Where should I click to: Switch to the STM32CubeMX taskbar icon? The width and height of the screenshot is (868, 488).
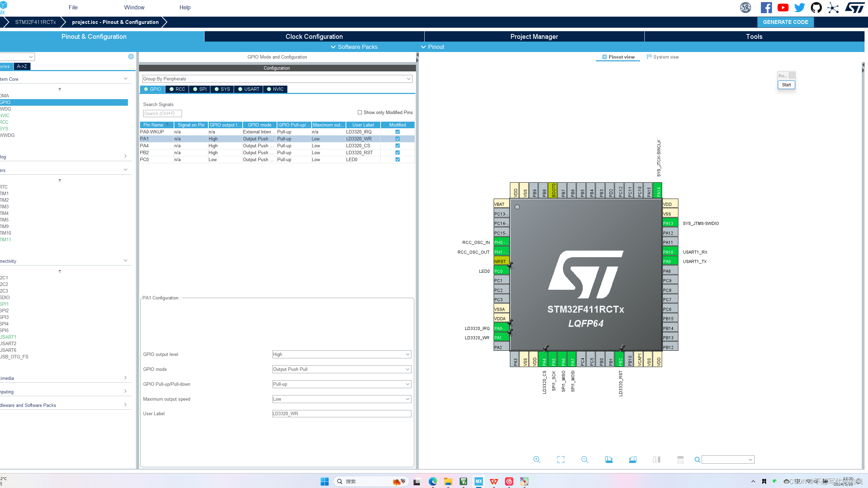pyautogui.click(x=479, y=481)
